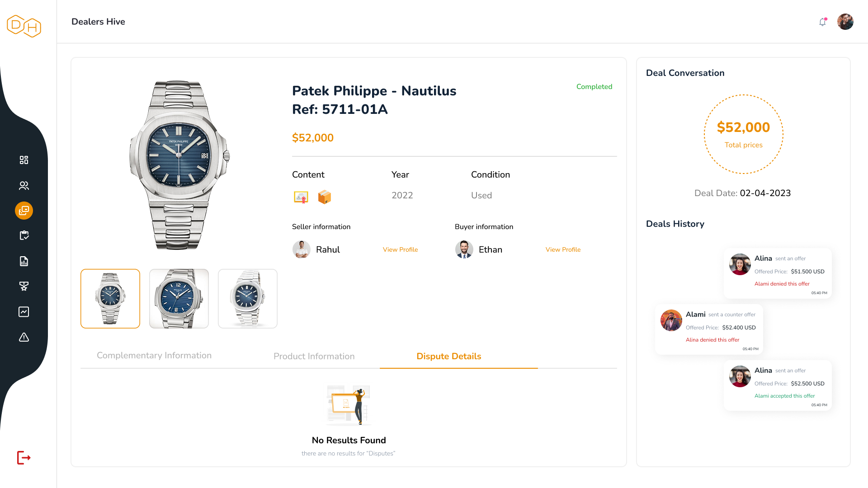868x488 pixels.
Task: Open the line chart analytics icon
Action: (x=24, y=312)
